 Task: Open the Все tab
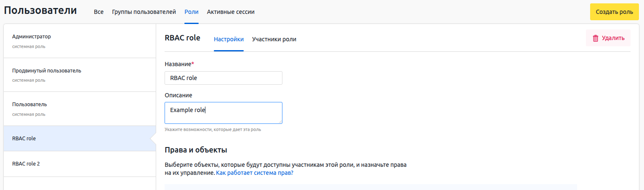coord(98,12)
